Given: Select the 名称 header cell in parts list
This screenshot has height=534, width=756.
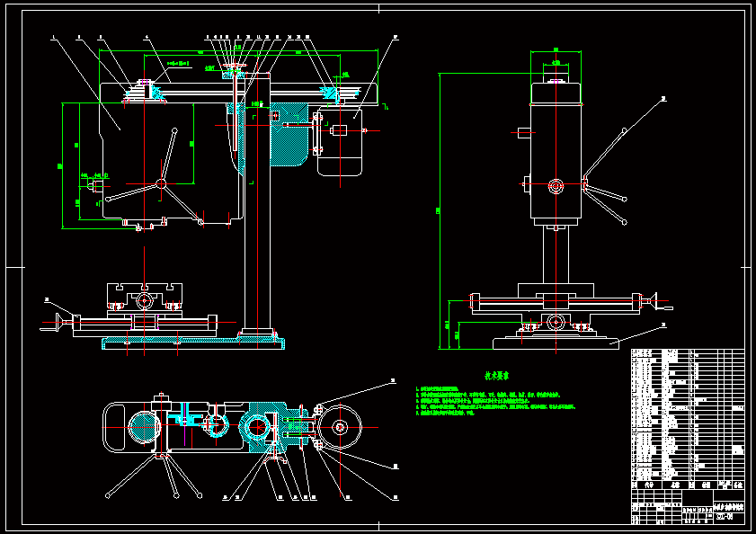Looking at the screenshot, I should pos(674,485).
